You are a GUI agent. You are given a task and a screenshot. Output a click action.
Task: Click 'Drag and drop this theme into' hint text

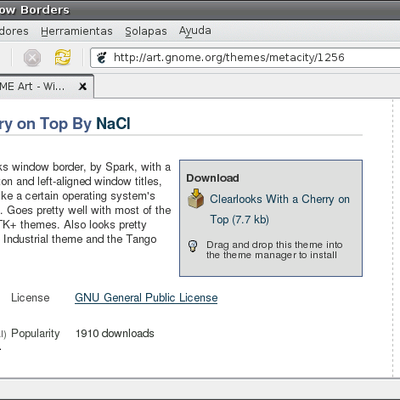274,245
